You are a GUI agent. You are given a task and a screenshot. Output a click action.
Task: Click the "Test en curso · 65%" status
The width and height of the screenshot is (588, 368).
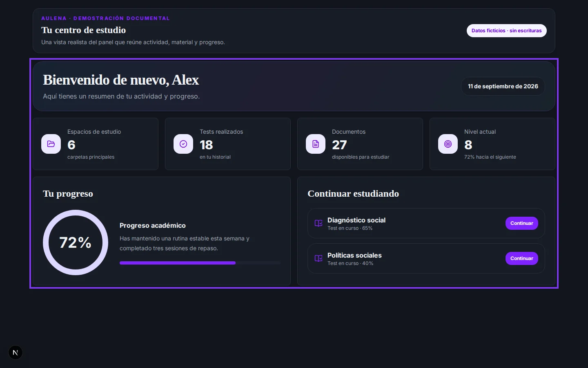point(350,228)
